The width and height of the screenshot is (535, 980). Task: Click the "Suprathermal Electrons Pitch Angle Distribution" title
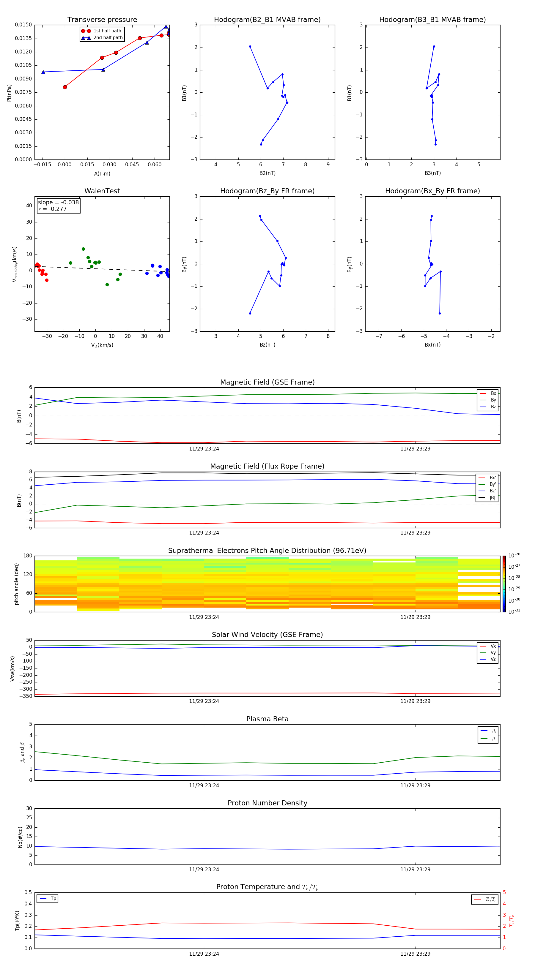(267, 551)
